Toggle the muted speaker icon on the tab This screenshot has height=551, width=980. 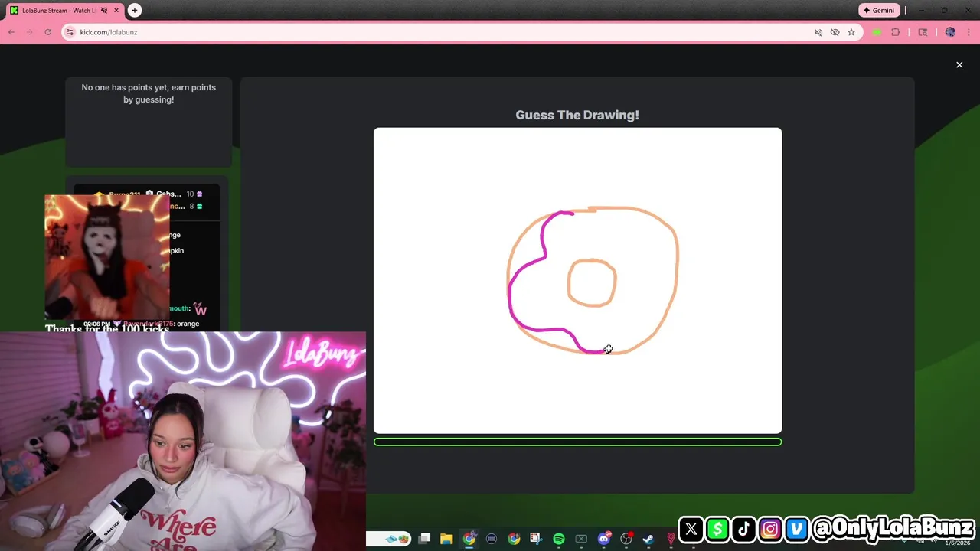point(104,11)
